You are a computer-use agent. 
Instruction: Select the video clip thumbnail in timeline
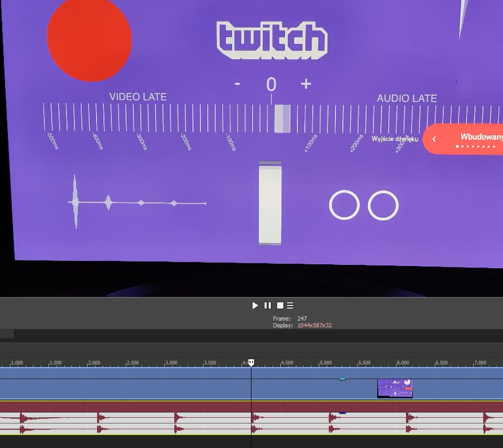pos(395,388)
